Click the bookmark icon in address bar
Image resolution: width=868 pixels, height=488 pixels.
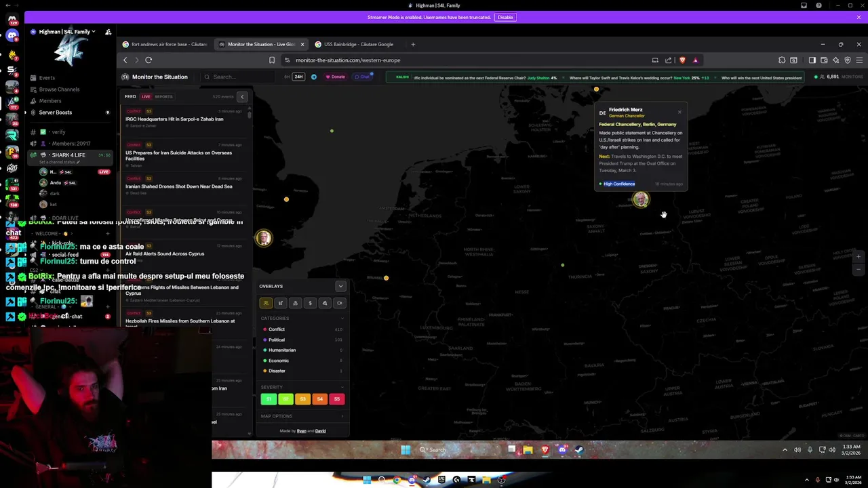(272, 60)
